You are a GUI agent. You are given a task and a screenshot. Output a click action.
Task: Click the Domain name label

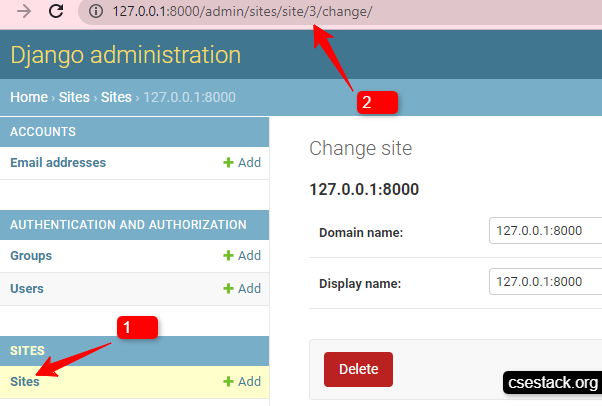tap(361, 232)
